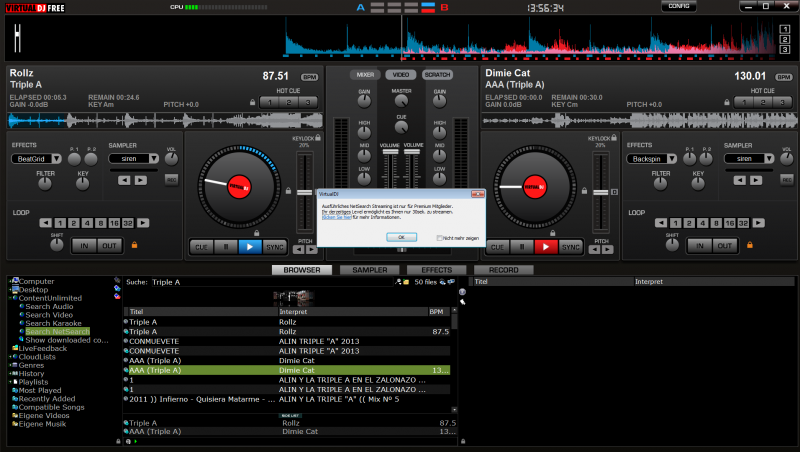Click the Suche search field
800x452 pixels.
click(x=272, y=282)
